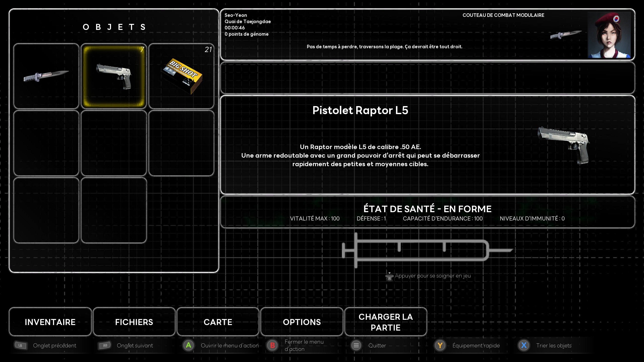644x362 pixels.
Task: Select the Big Shot ammo box
Action: (x=181, y=76)
